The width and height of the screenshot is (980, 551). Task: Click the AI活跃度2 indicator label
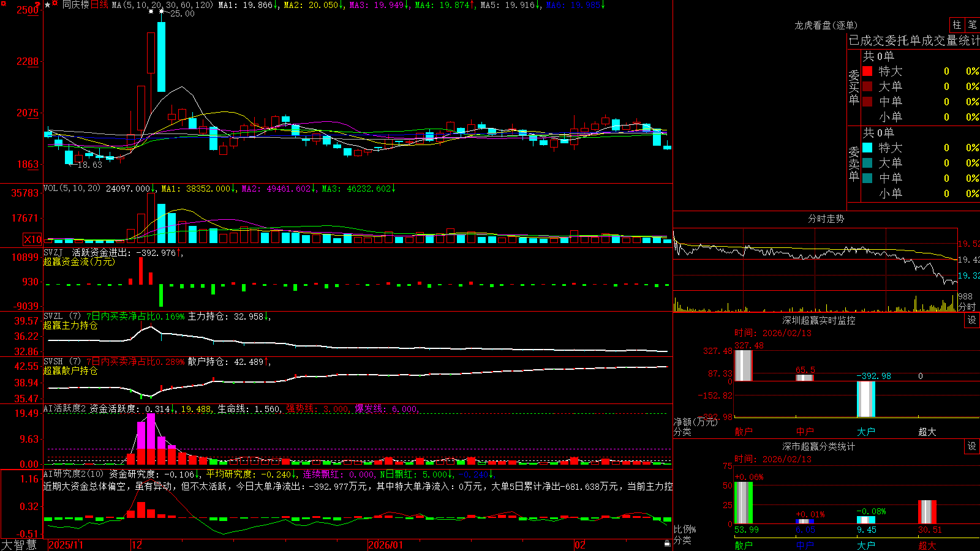65,408
